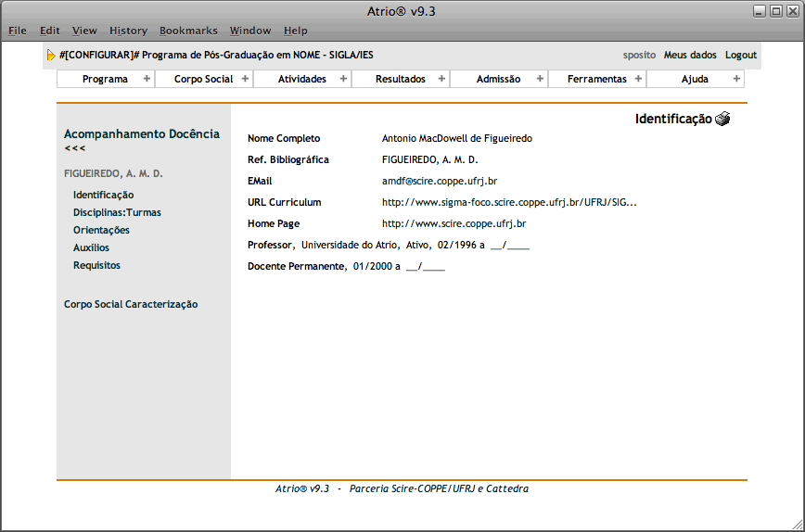Viewport: 805px width, 532px height.
Task: Select Disciplinas:Turmas in the sidebar
Action: pyautogui.click(x=117, y=212)
